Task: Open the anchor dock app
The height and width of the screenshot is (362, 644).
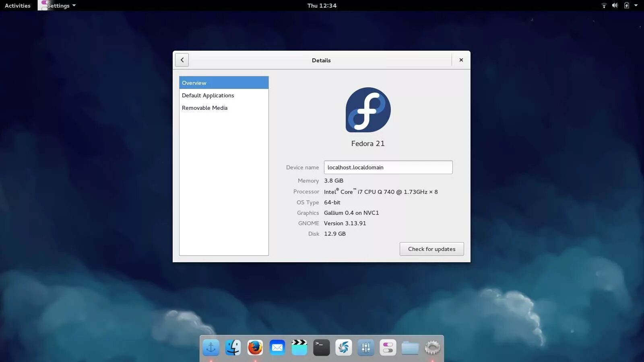Action: pos(211,348)
